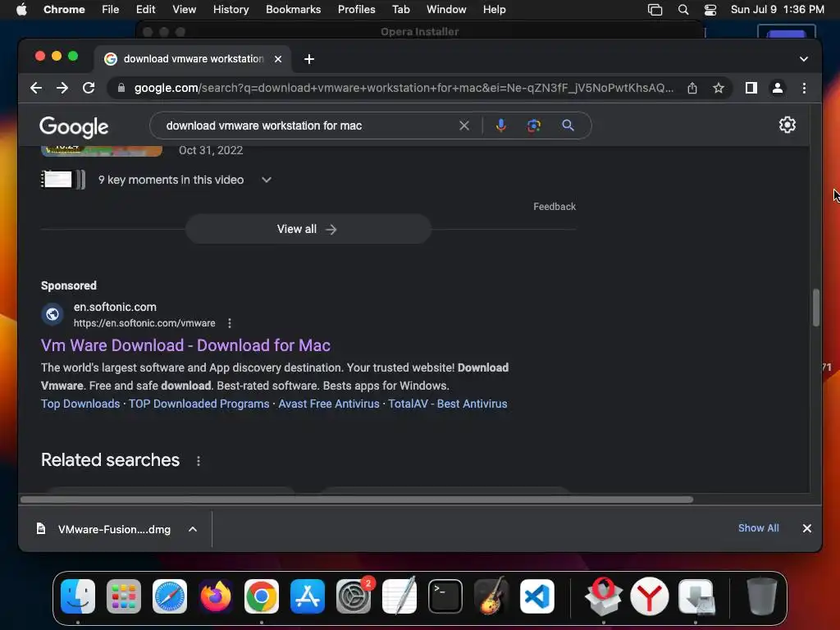Open Terminal from the Dock
Screen dimensions: 840x630
point(445,596)
